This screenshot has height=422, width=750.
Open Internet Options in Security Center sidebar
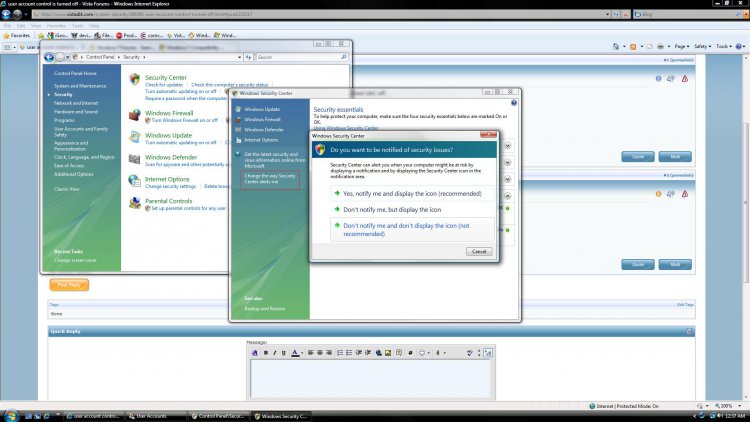tap(261, 140)
